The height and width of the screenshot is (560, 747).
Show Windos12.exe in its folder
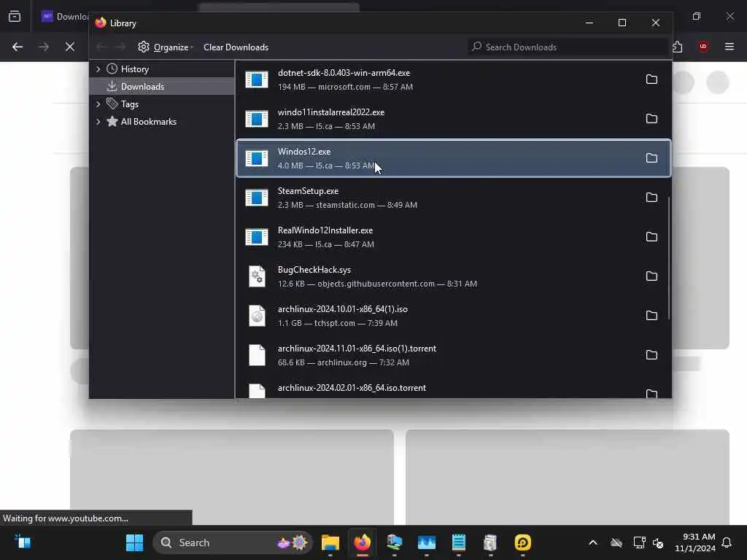coord(651,158)
